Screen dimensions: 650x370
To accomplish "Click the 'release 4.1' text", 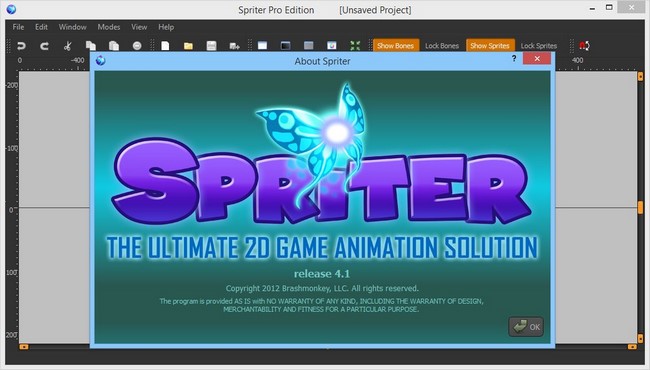I will (x=322, y=273).
